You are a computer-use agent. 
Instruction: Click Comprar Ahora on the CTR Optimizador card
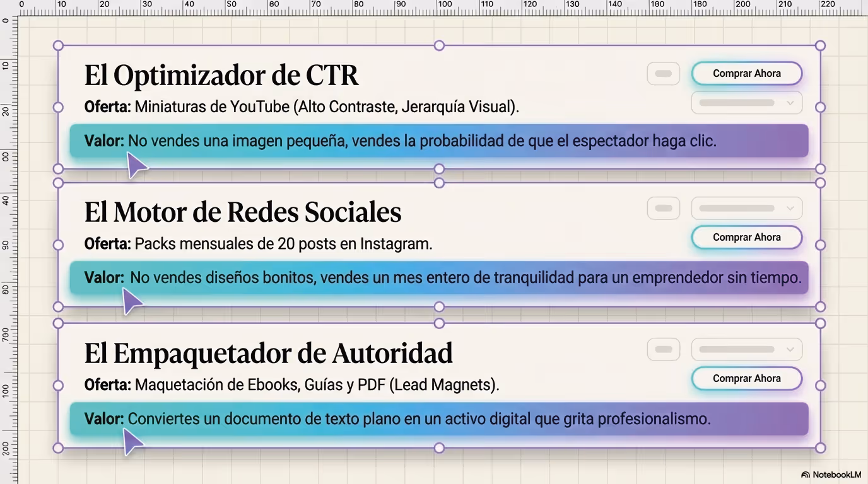pos(747,73)
